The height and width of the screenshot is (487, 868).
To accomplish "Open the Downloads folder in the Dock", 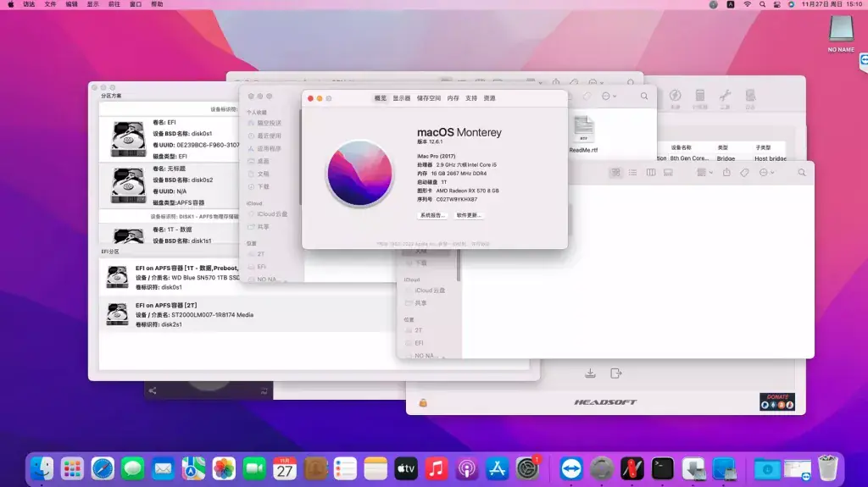I will (767, 468).
